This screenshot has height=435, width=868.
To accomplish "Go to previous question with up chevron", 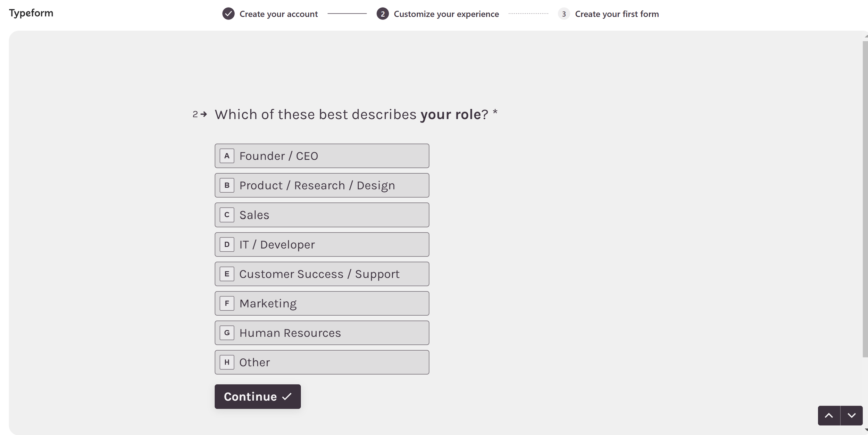I will [x=829, y=416].
